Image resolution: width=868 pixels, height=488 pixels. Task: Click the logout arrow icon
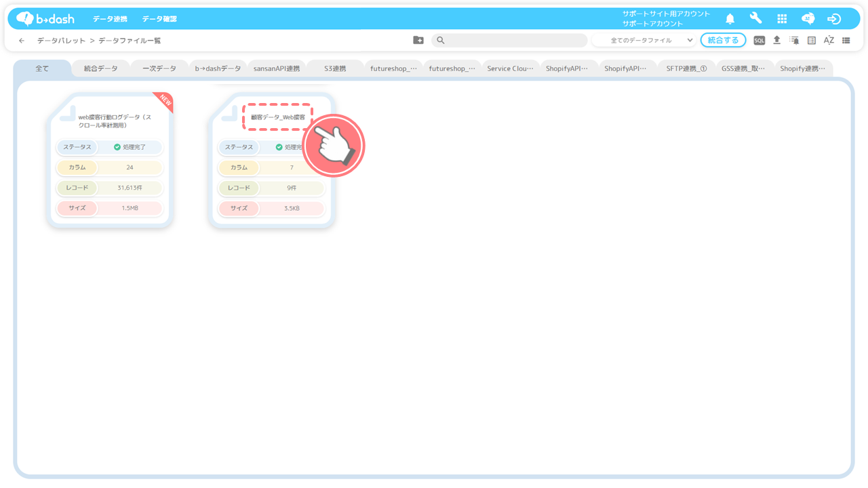[x=834, y=19]
